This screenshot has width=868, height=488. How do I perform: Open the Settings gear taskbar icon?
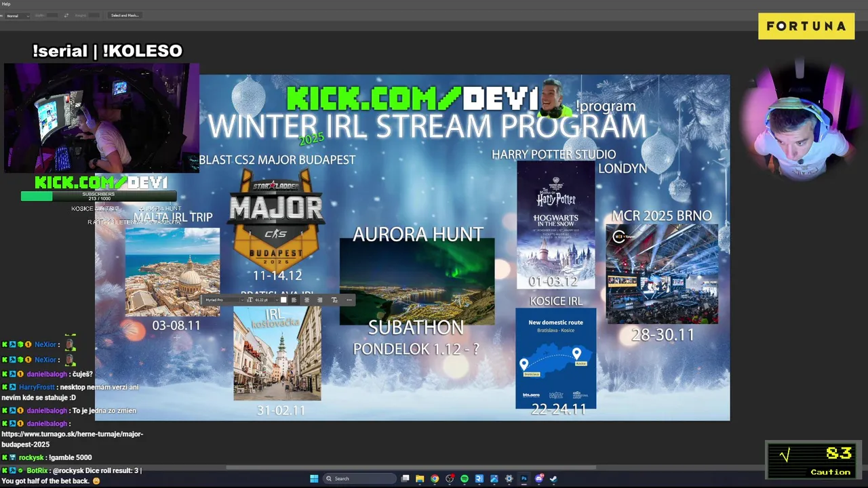(509, 479)
